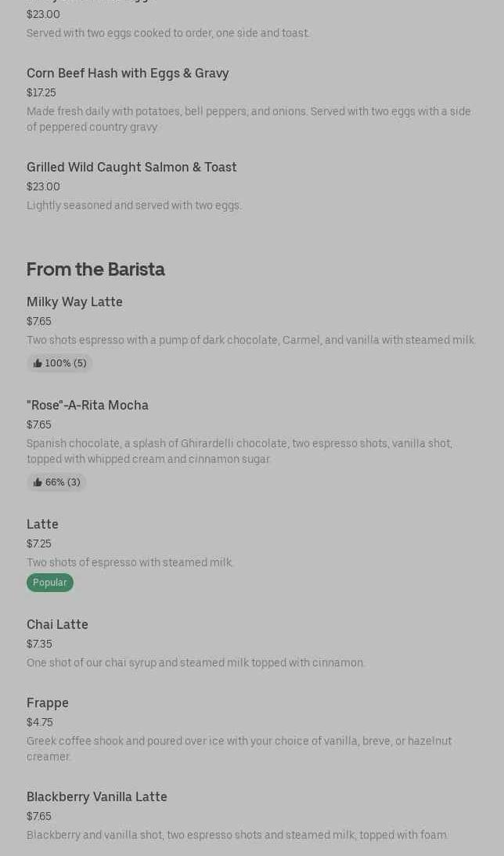Image resolution: width=504 pixels, height=856 pixels.
Task: Select the Frappe menu item
Action: (48, 702)
